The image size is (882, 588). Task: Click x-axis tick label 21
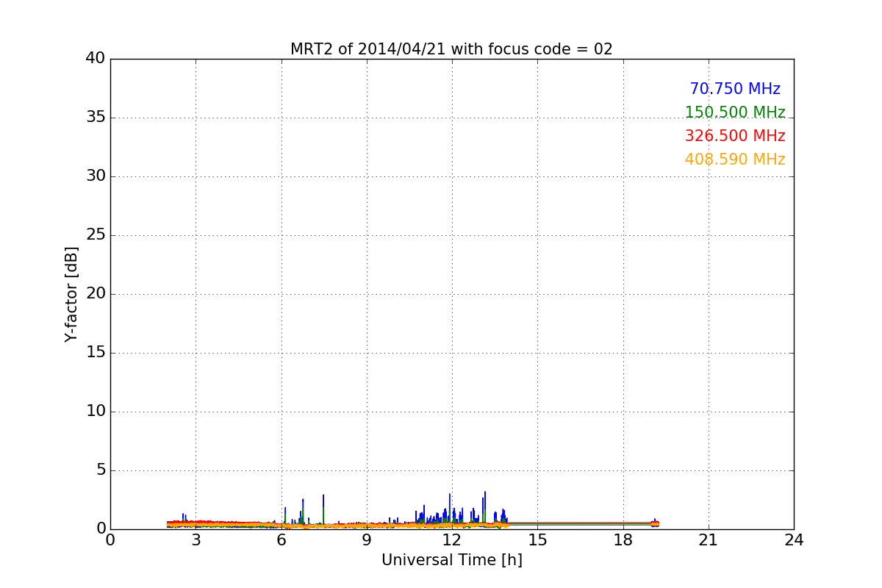coord(709,540)
